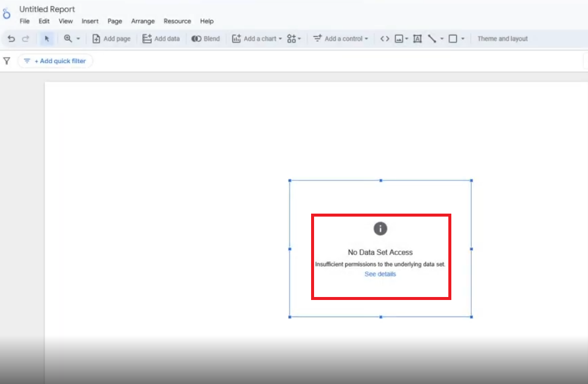Select the text box tool
The width and height of the screenshot is (588, 384).
(417, 38)
